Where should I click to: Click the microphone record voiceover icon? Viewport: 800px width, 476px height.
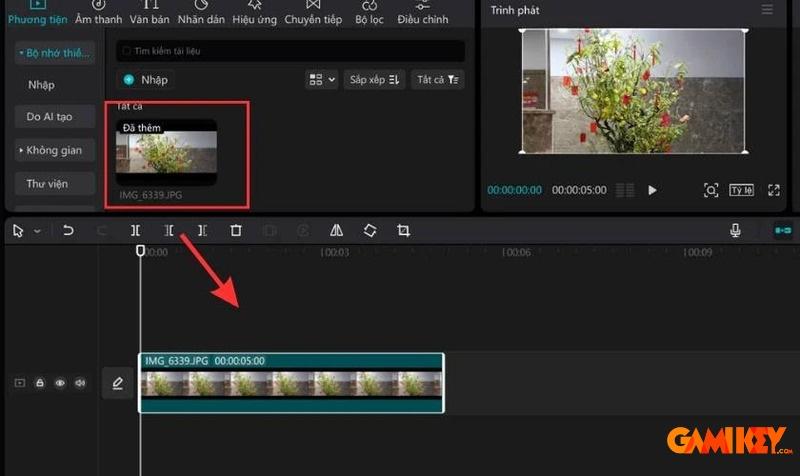[x=735, y=230]
